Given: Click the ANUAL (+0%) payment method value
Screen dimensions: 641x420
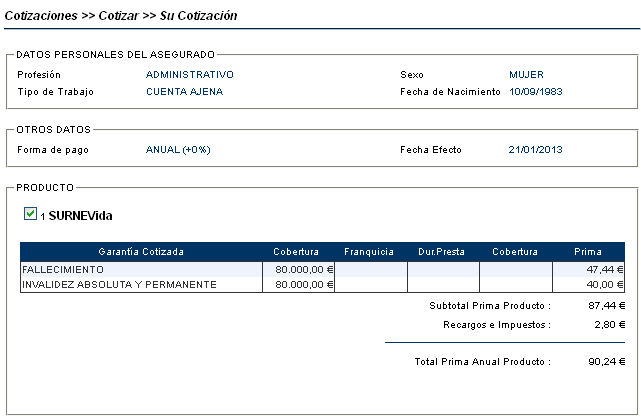Looking at the screenshot, I should (x=178, y=150).
